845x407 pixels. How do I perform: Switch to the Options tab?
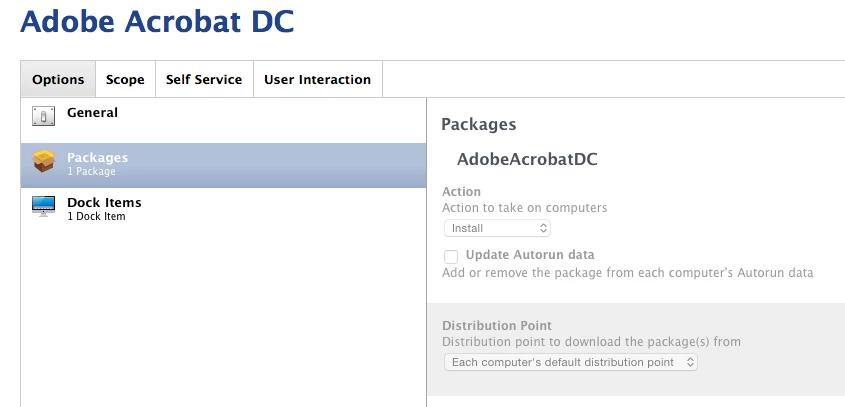(58, 79)
